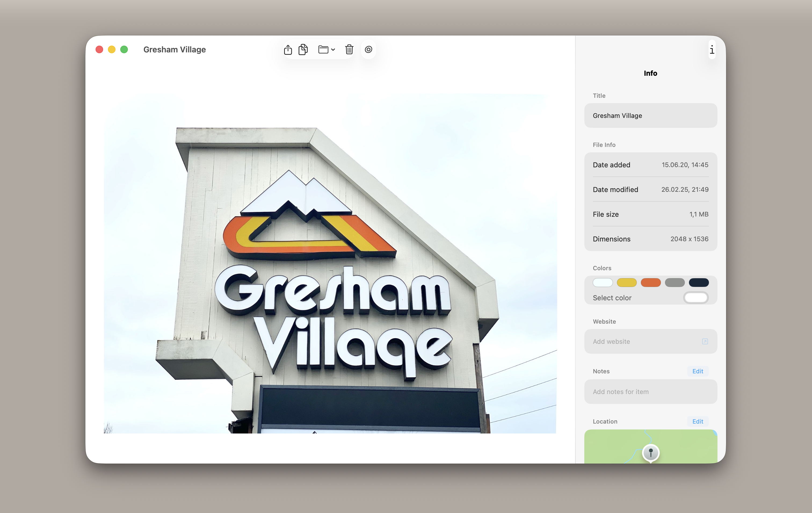The width and height of the screenshot is (812, 513).
Task: Click the Location map preview
Action: tap(650, 446)
